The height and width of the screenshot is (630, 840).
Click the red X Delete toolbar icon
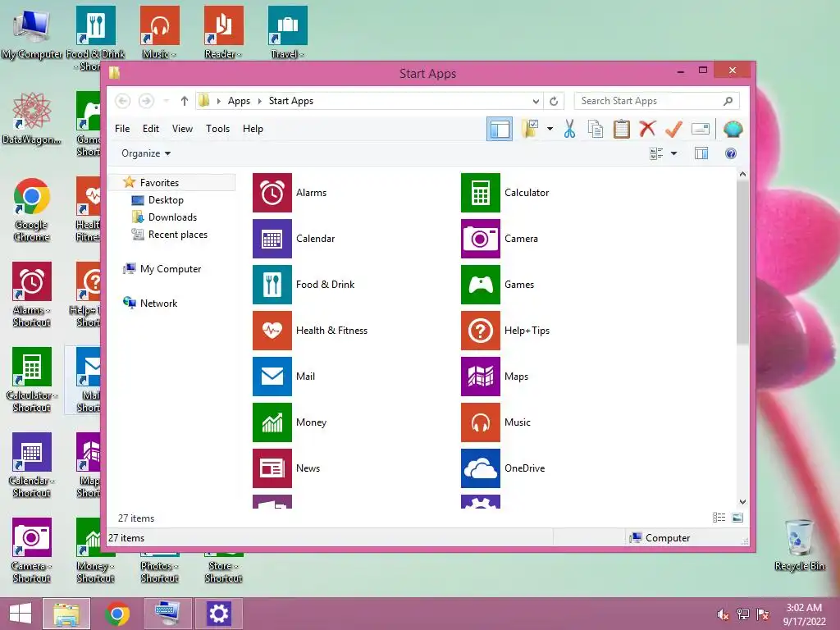[648, 129]
